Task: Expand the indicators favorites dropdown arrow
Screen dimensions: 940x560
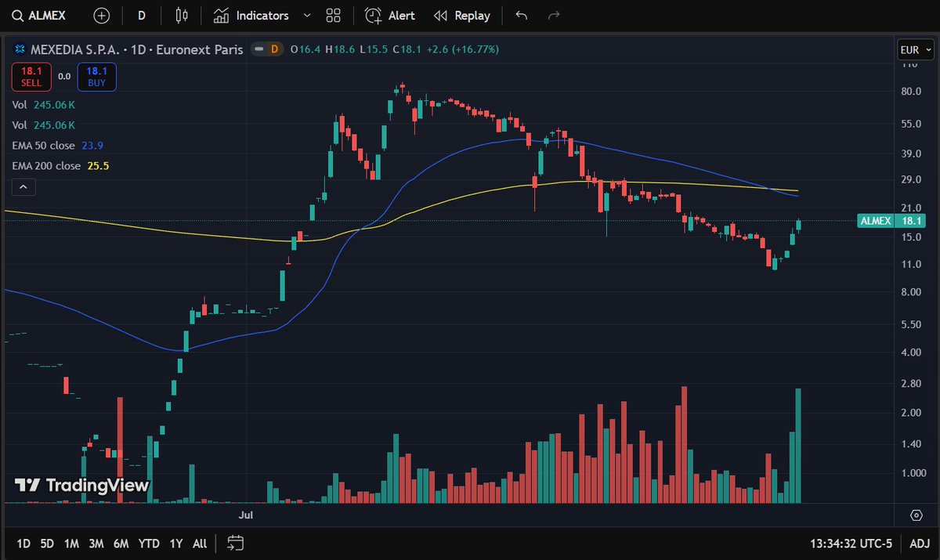Action: (x=306, y=16)
